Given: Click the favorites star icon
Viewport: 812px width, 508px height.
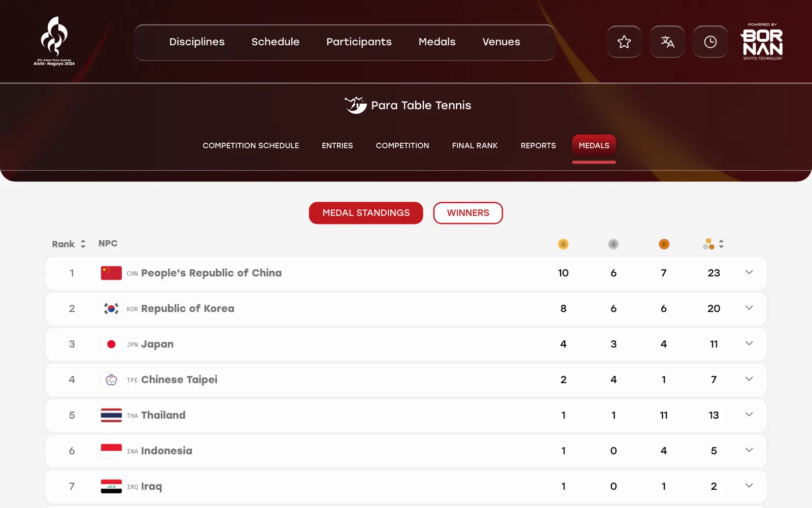Looking at the screenshot, I should tap(624, 42).
